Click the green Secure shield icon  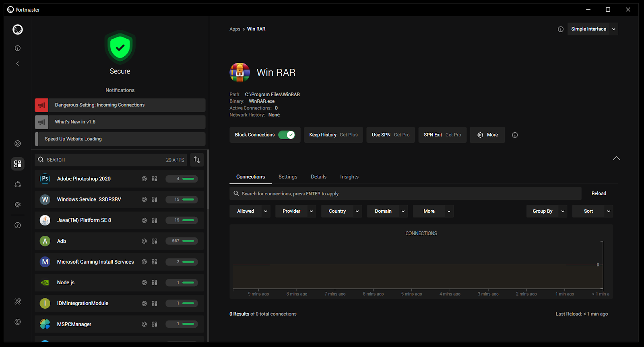coord(120,47)
